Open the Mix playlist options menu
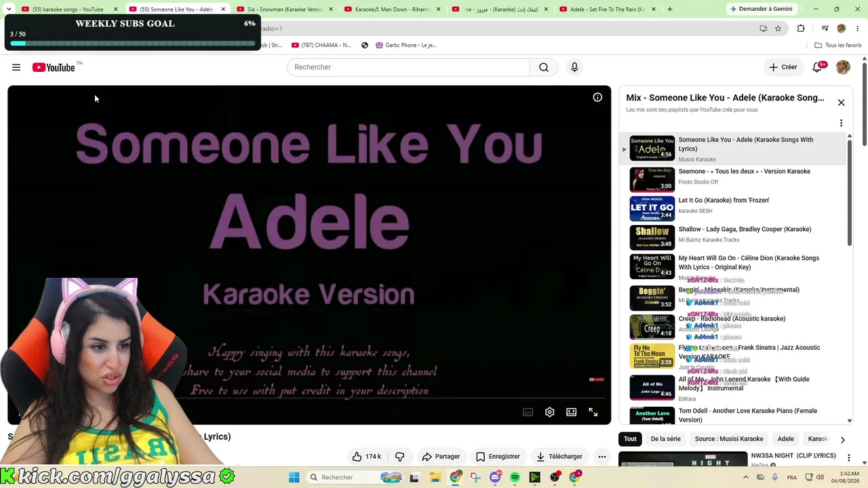Viewport: 868px width, 488px height. (841, 123)
